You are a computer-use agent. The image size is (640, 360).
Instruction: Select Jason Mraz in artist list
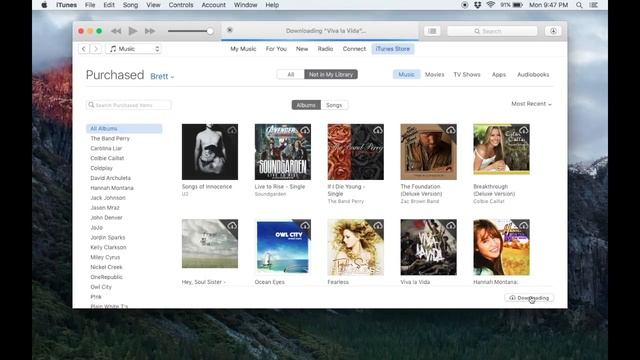(105, 208)
